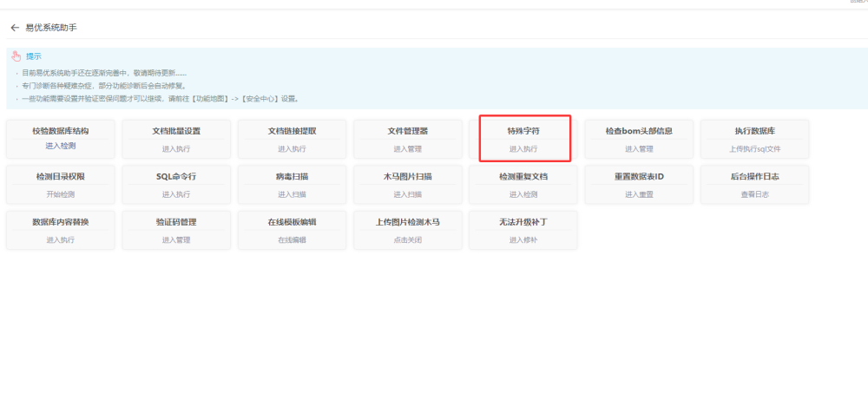Click the back arrow beside 易优系统助手
868x393 pixels.
coord(15,28)
